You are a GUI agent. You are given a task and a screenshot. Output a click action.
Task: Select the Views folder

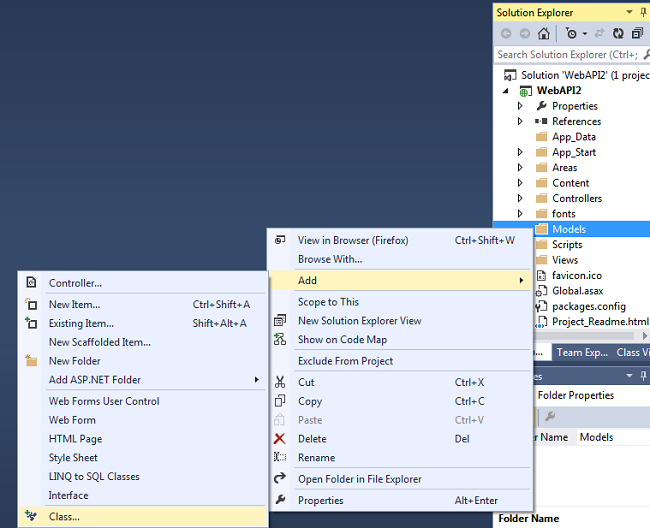(x=565, y=260)
